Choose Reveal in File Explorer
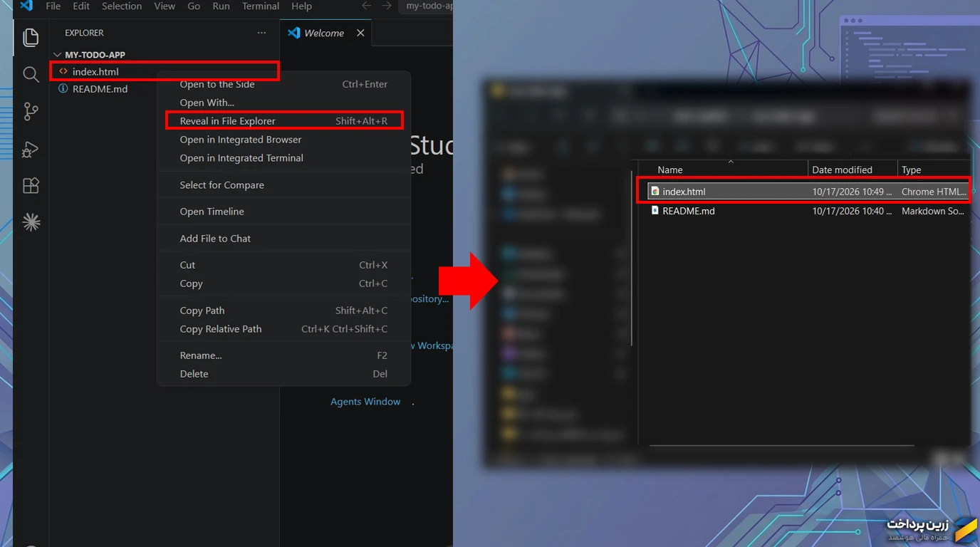 pos(283,121)
